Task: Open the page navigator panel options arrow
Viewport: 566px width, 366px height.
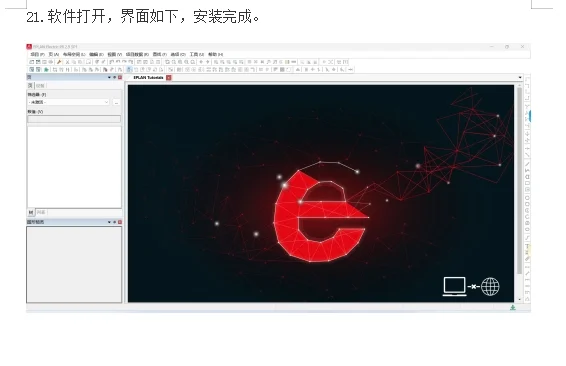Action: coord(109,78)
